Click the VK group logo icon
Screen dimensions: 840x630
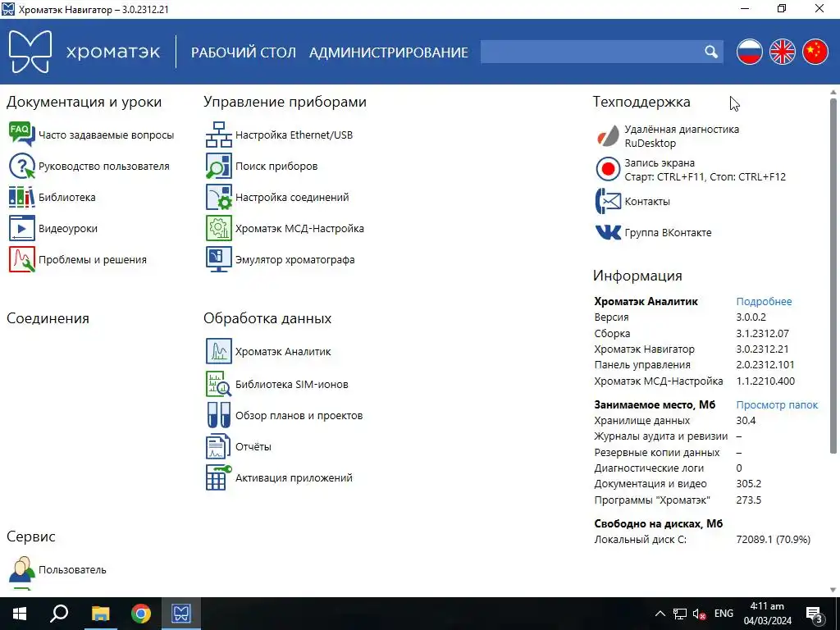tap(608, 232)
